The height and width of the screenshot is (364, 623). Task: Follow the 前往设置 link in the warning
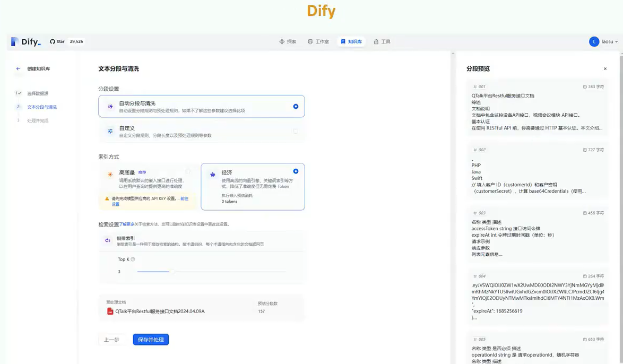coord(184,198)
